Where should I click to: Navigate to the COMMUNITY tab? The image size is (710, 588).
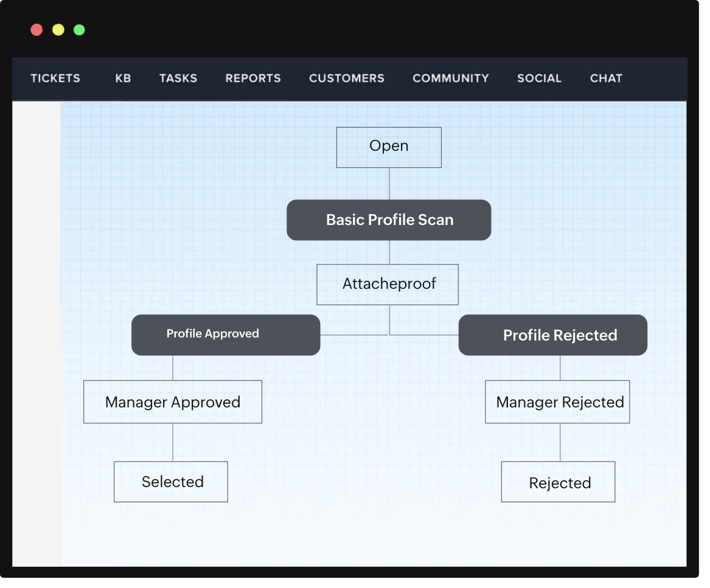[451, 78]
